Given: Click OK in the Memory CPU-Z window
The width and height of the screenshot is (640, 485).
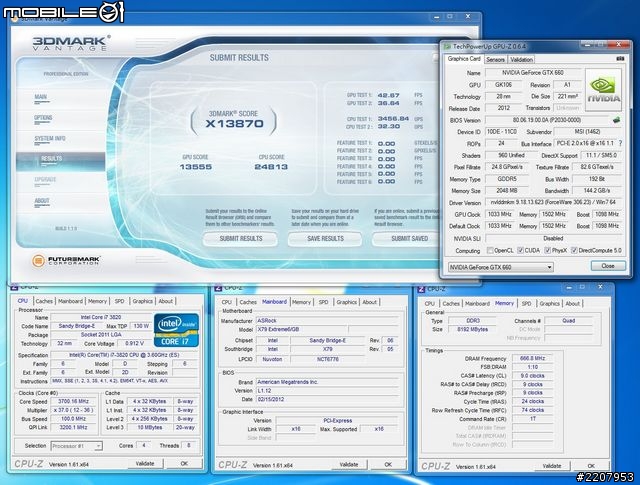Looking at the screenshot, I should pyautogui.click(x=591, y=466).
